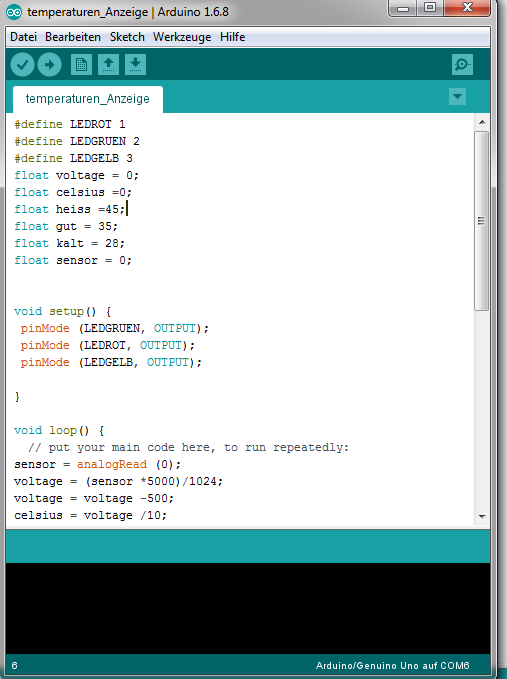Screen dimensions: 507x679
Task: Open the Datei menu
Action: (23, 37)
